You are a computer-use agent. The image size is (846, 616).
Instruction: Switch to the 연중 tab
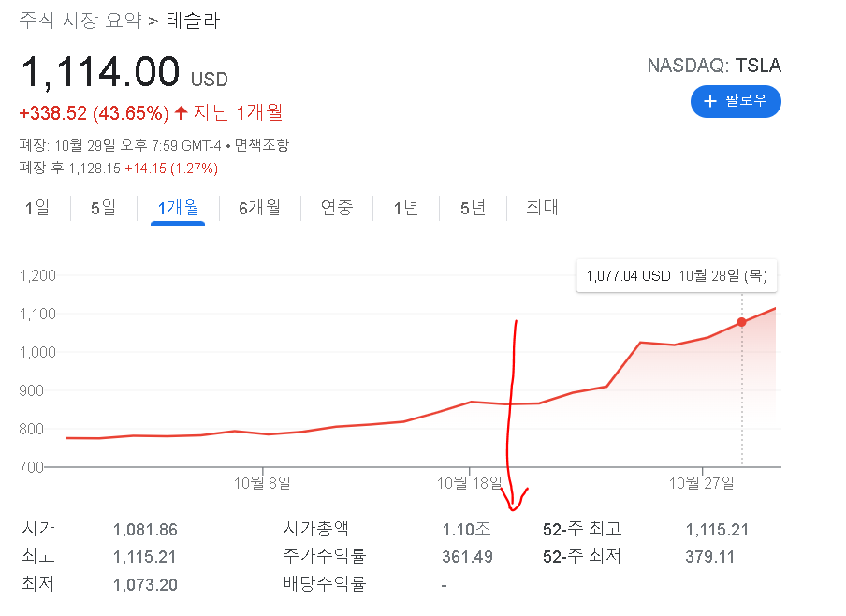(x=337, y=208)
